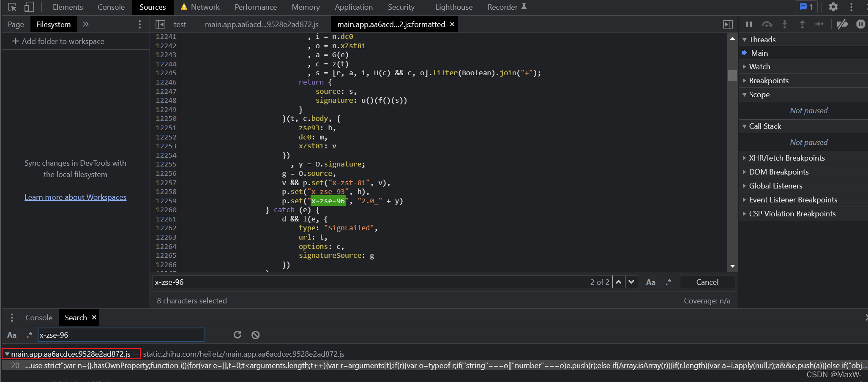Open the Performance tab

coord(256,7)
